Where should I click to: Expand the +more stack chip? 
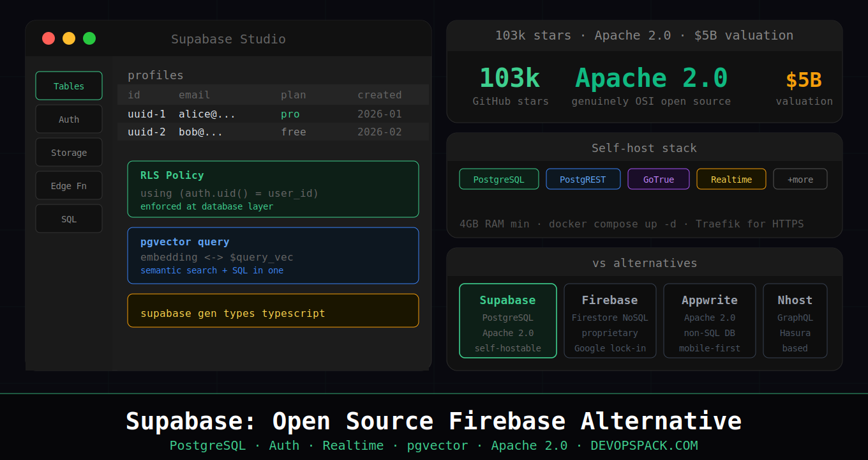pyautogui.click(x=800, y=179)
